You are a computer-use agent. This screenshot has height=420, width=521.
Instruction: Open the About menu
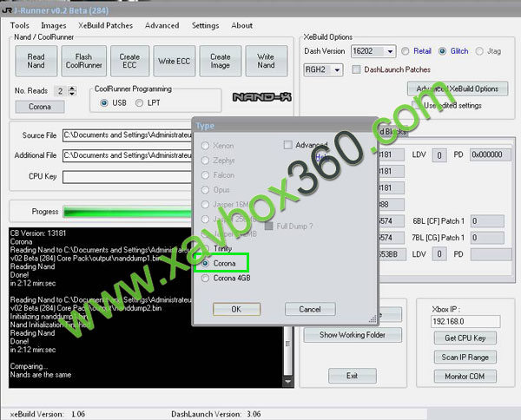pos(242,25)
